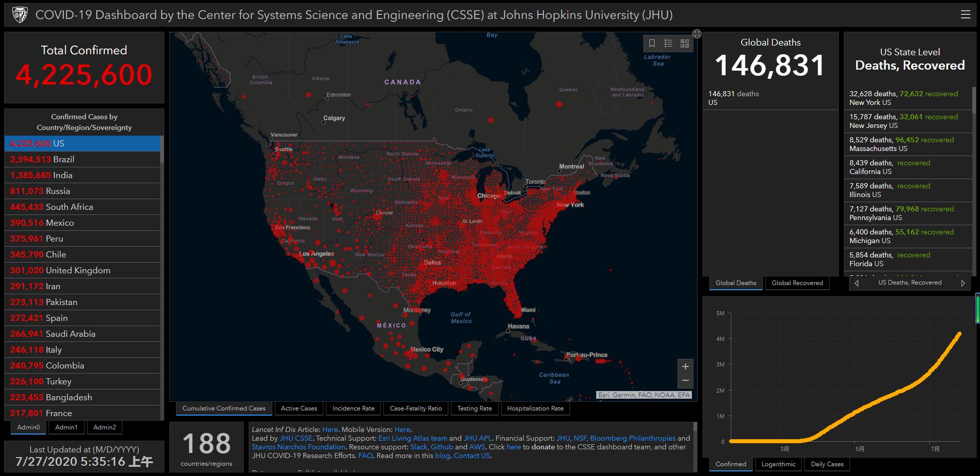Viewport: 980px width, 476px height.
Task: Switch chart to Logarithmic tab
Action: 778,464
